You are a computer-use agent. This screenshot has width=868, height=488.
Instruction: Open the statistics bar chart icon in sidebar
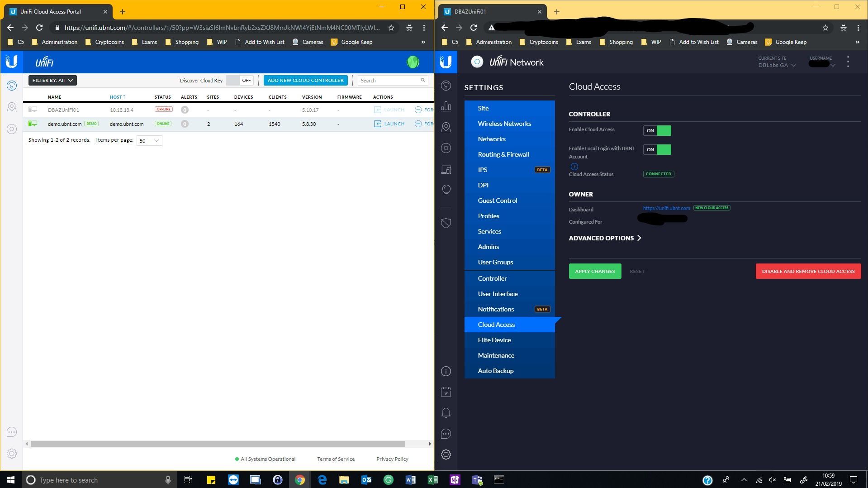point(446,106)
